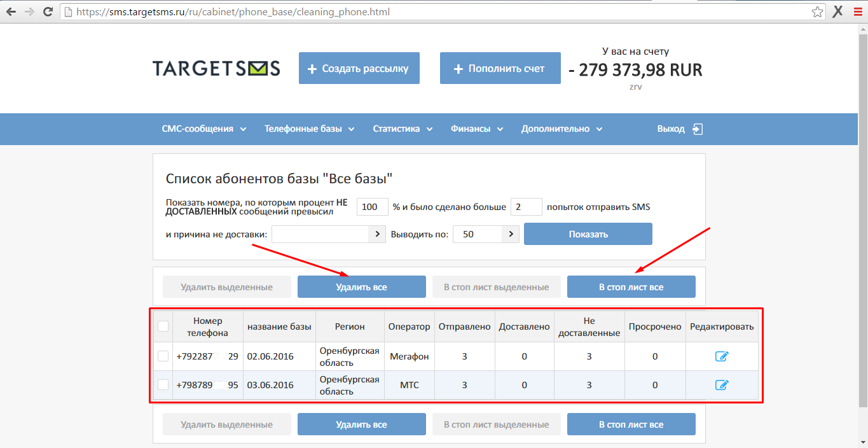
Task: Click upper В стоп лист выделенные button
Action: [x=497, y=287]
